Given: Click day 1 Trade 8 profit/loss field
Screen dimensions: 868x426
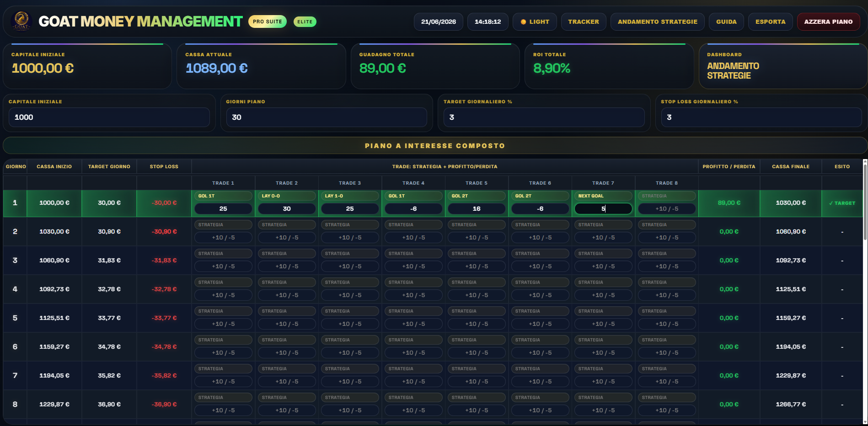Looking at the screenshot, I should click(x=667, y=208).
